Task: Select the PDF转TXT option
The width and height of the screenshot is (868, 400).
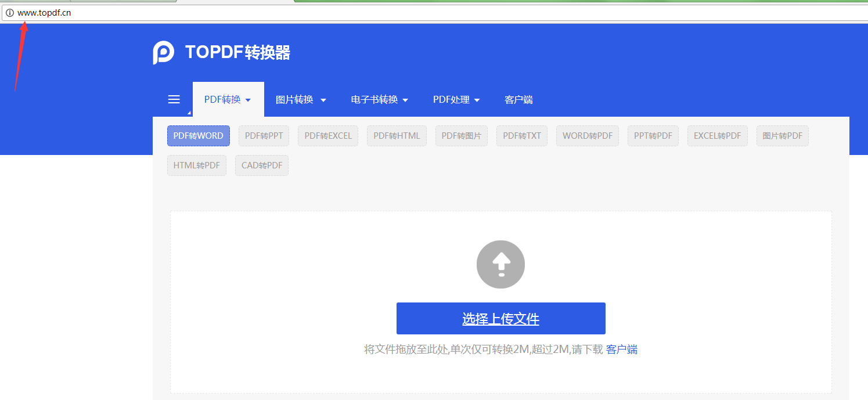Action: pos(522,136)
